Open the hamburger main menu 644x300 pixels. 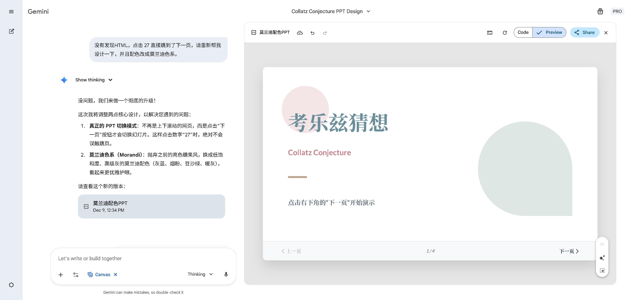pos(11,11)
